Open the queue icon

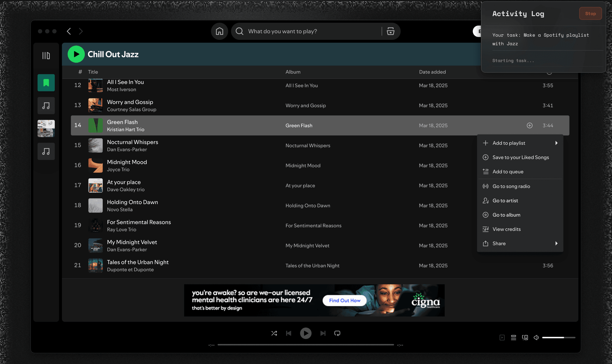click(x=513, y=338)
